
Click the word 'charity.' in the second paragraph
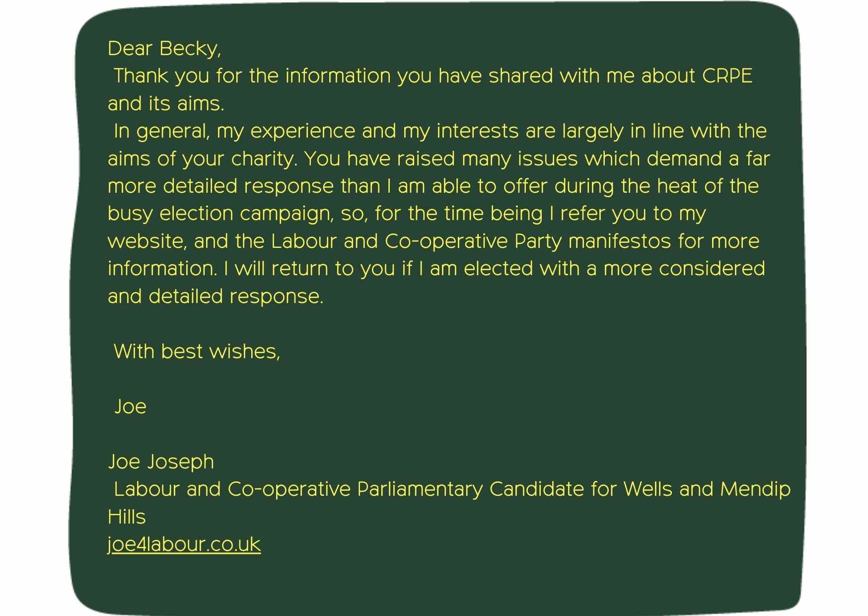264,159
